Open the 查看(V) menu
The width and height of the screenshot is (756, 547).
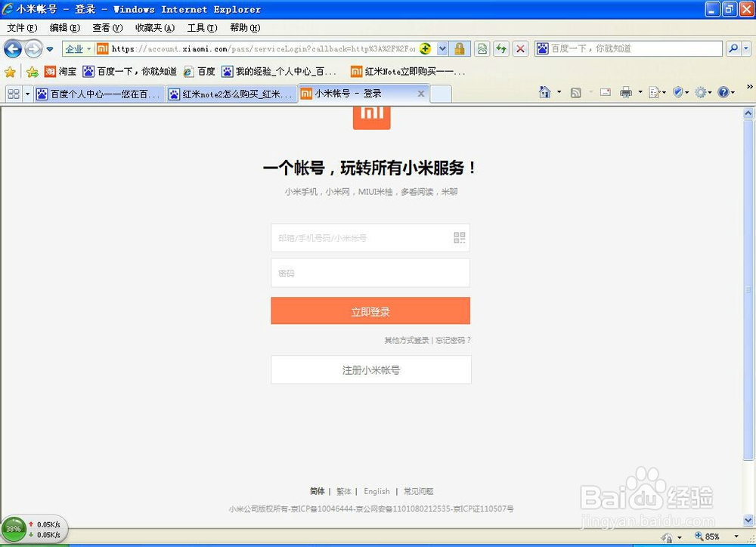(x=107, y=28)
